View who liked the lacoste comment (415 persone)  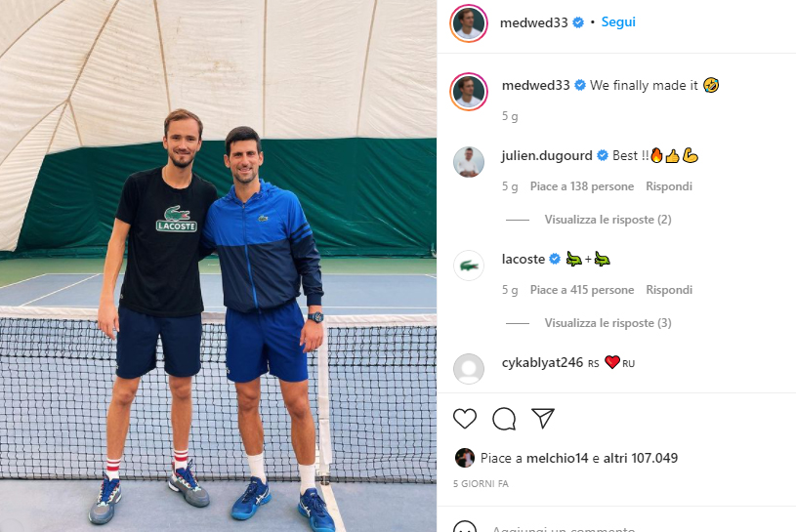[582, 290]
